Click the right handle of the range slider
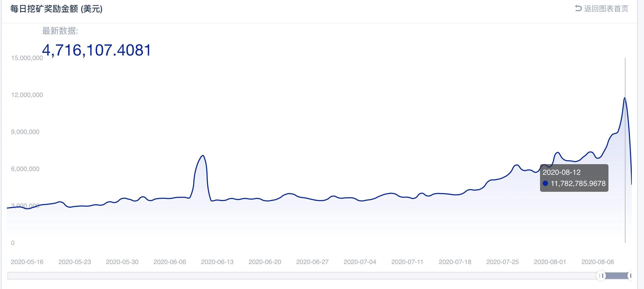 coord(630,276)
